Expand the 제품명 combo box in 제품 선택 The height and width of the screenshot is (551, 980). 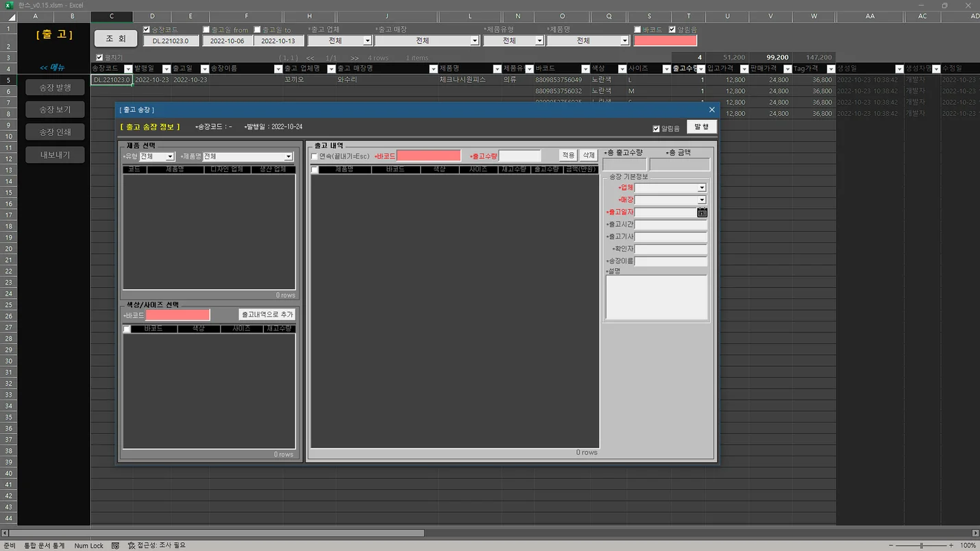pos(289,157)
